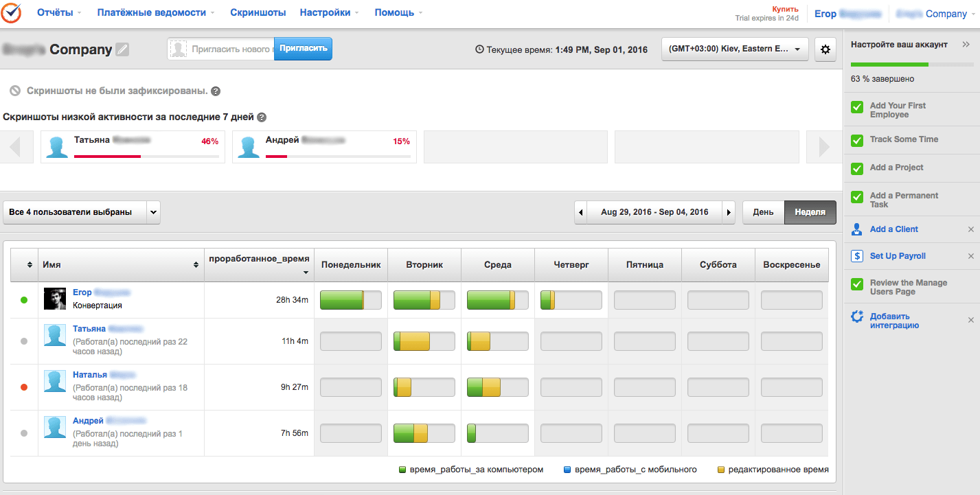Open the Платёжные ведомости menu

pyautogui.click(x=155, y=13)
